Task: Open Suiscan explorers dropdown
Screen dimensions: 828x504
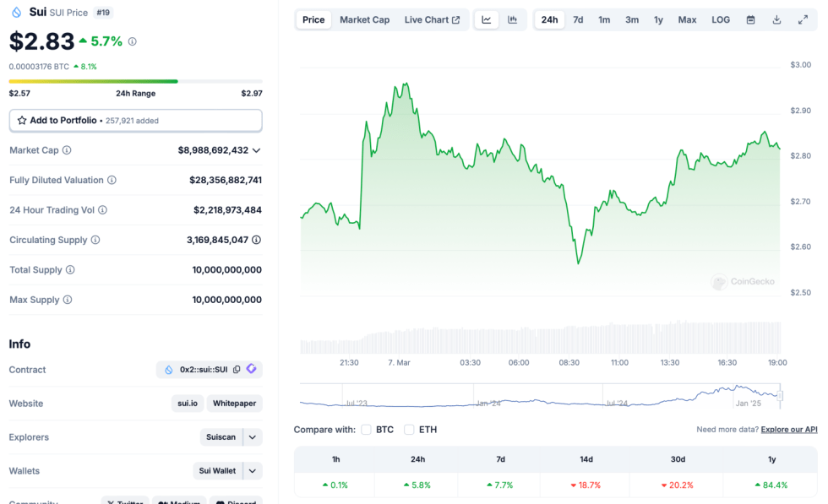Action: 253,437
